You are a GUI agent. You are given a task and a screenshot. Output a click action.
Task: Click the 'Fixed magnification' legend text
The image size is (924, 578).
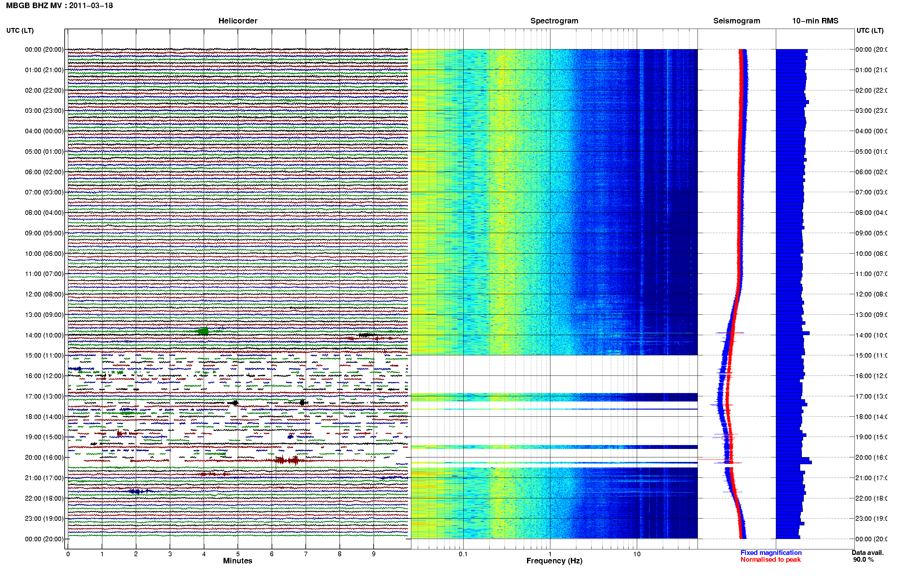click(x=771, y=553)
